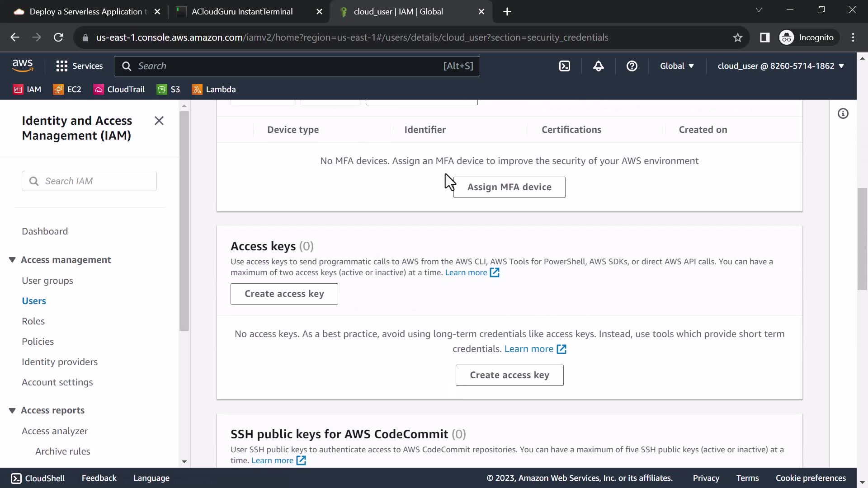Open the cloud_user account dropdown menu
868x488 pixels.
tap(780, 66)
